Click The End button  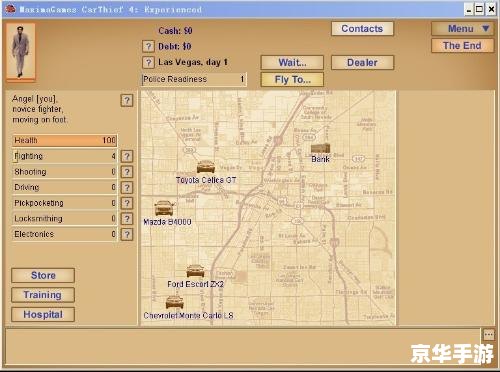pos(462,46)
